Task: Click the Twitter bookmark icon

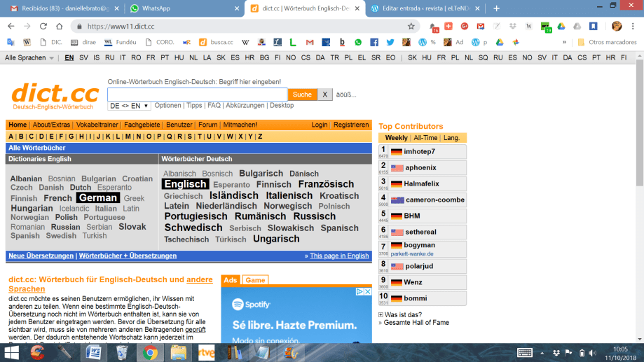Action: (x=389, y=42)
